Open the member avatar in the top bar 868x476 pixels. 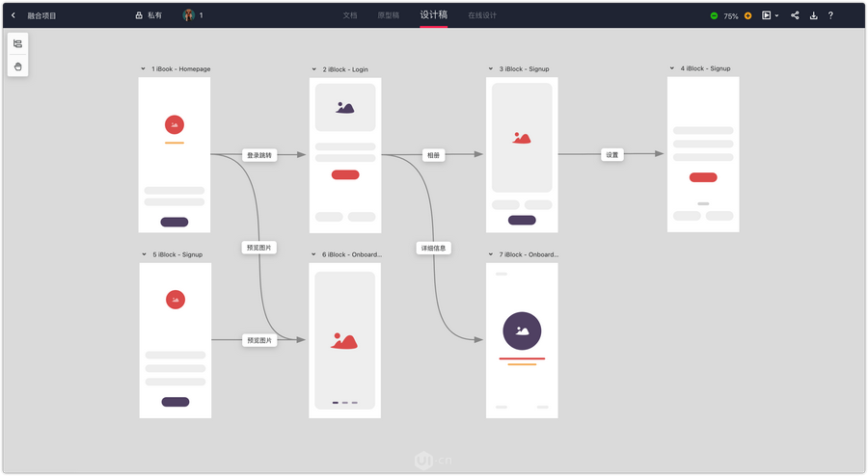click(x=189, y=15)
